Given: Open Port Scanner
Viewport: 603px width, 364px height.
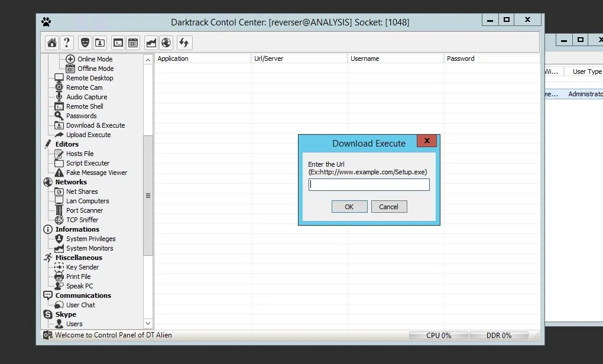Looking at the screenshot, I should 84,210.
